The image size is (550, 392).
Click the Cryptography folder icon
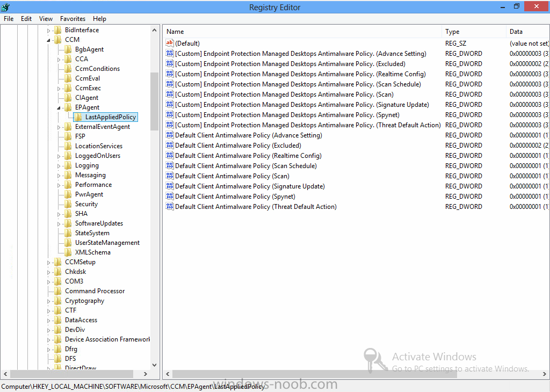pyautogui.click(x=58, y=301)
